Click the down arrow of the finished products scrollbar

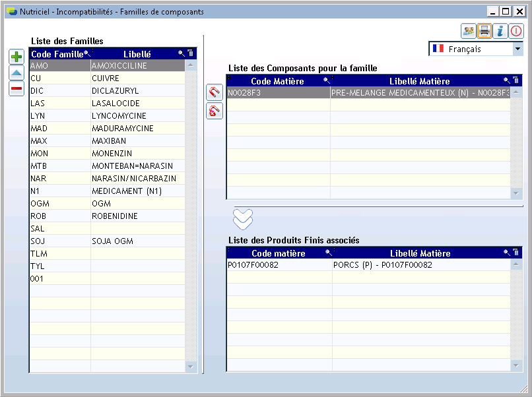click(x=516, y=365)
